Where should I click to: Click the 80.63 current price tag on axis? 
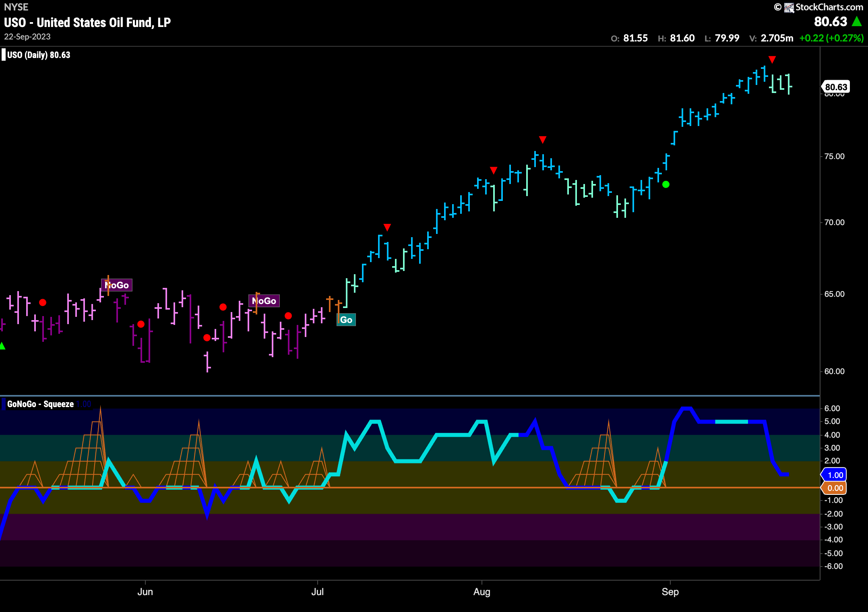[x=835, y=87]
